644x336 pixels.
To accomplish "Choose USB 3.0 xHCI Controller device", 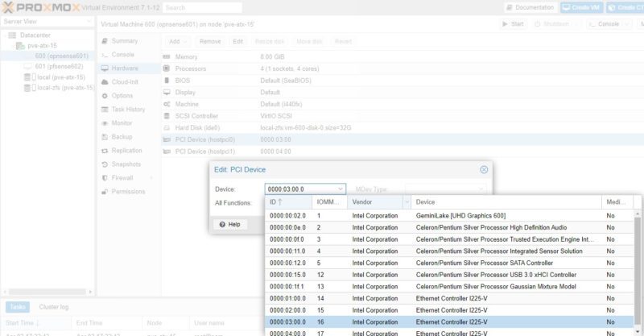I will tap(449, 275).
